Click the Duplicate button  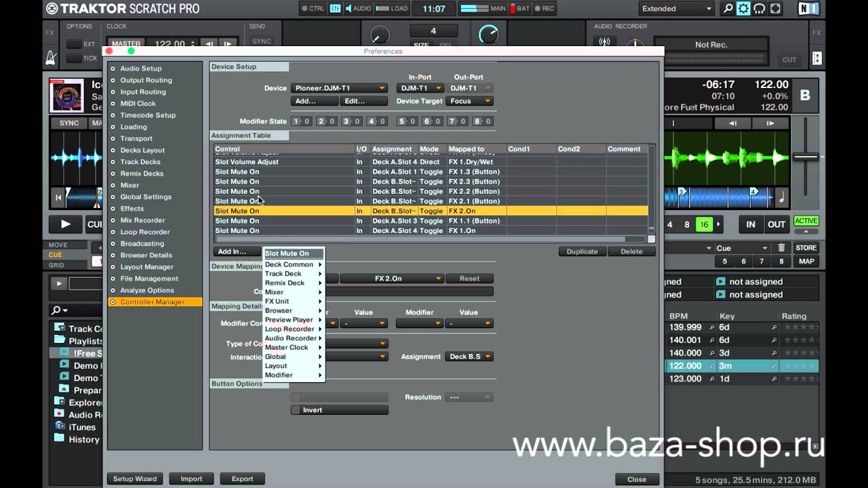[582, 251]
